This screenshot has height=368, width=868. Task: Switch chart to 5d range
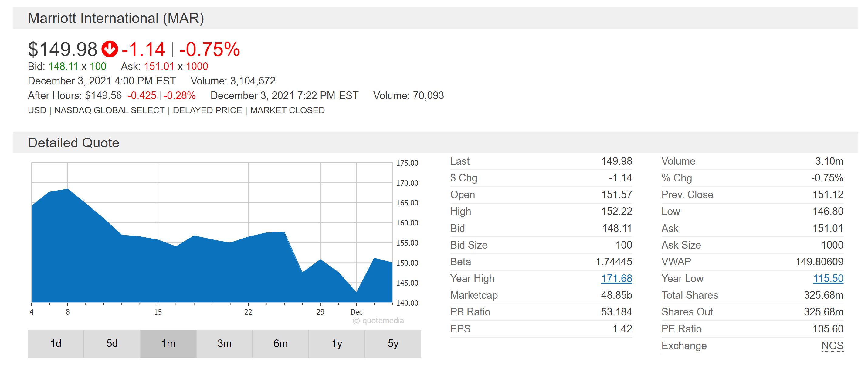(x=112, y=343)
